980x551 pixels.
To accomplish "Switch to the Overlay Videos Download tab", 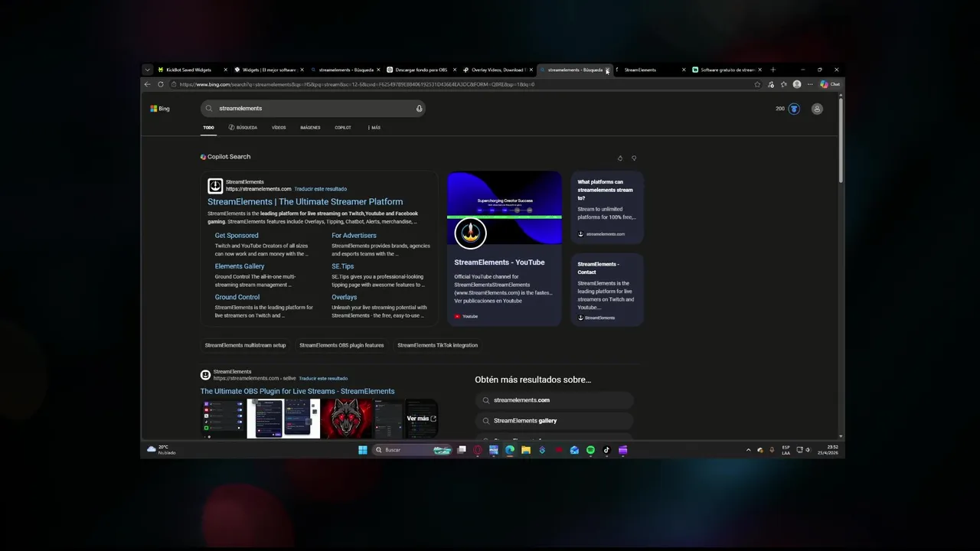I will [497, 70].
